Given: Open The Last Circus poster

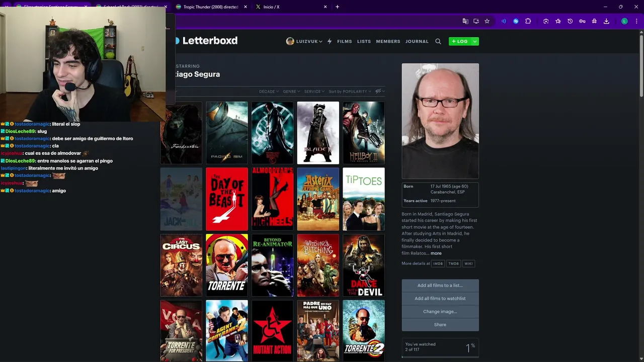Looking at the screenshot, I should tap(181, 265).
